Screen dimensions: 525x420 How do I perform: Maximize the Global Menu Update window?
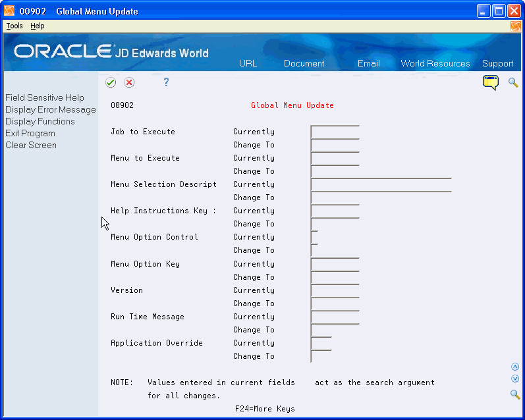click(499, 11)
